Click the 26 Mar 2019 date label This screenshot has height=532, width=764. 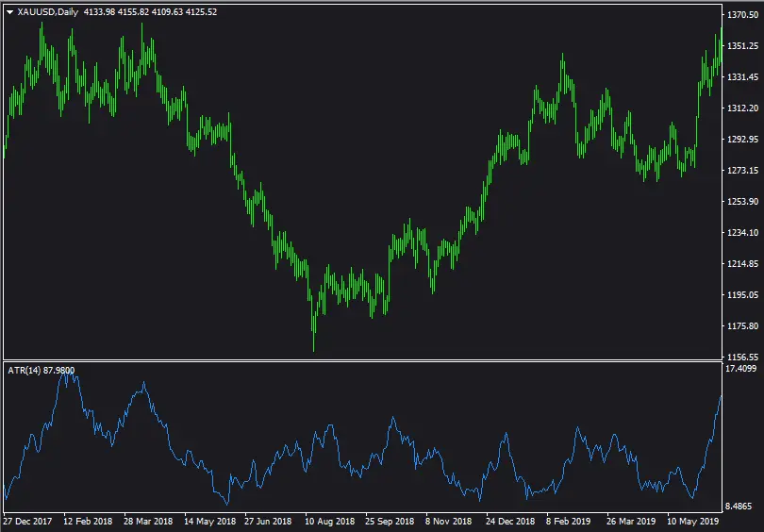click(x=631, y=522)
